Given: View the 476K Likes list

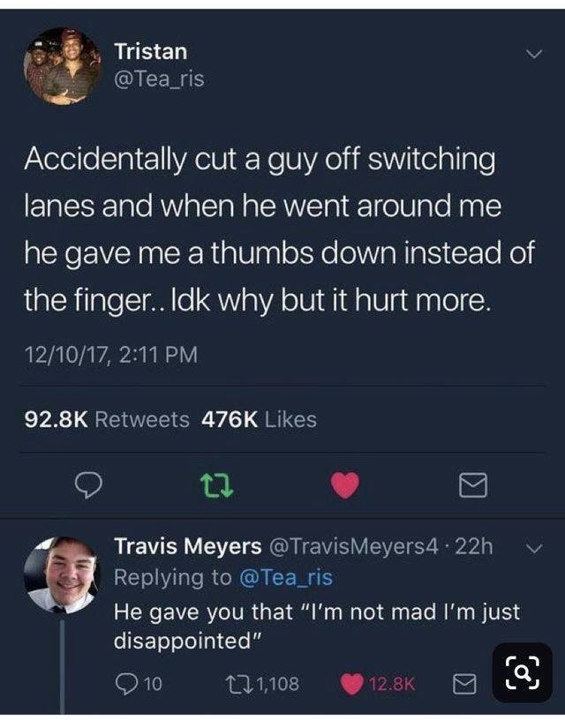Looking at the screenshot, I should coord(260,420).
